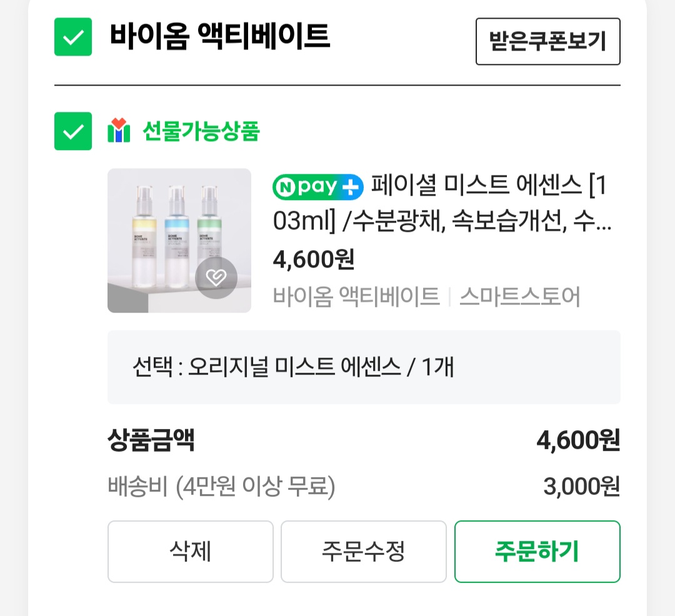Image resolution: width=675 pixels, height=616 pixels.
Task: Open the 받은쿠폰보기 coupon button
Action: pos(547,42)
